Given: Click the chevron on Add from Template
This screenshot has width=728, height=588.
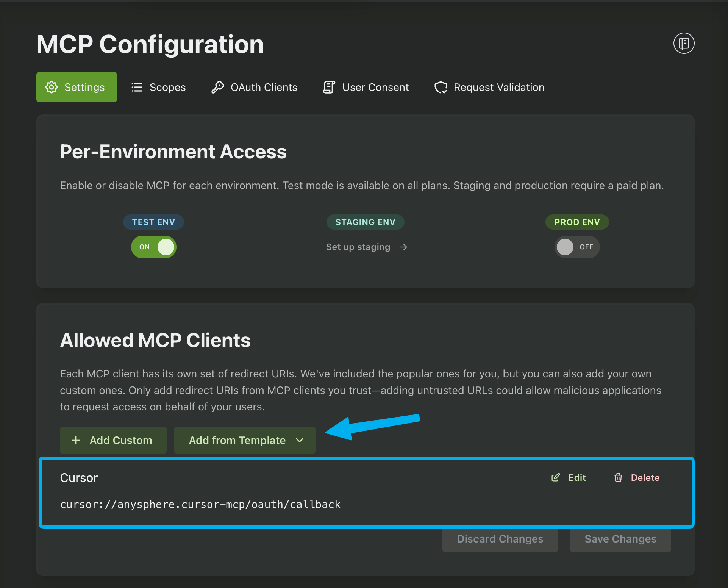Looking at the screenshot, I should [300, 440].
